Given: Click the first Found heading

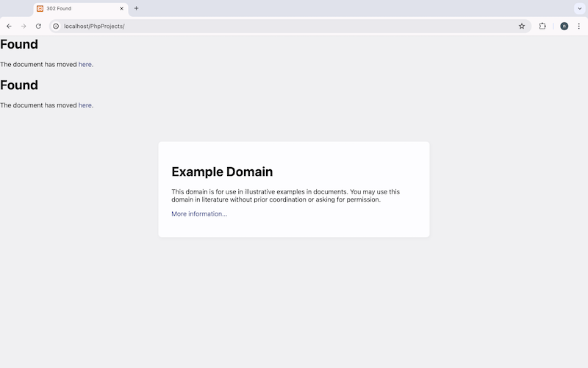Looking at the screenshot, I should tap(19, 44).
